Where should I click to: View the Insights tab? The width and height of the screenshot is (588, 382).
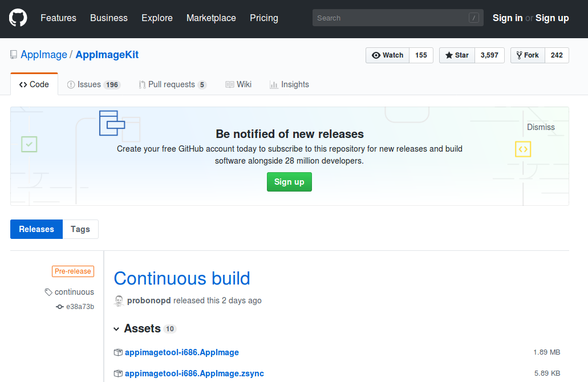point(289,84)
